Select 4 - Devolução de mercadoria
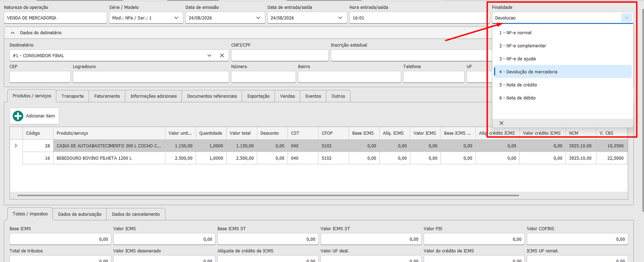Image resolution: width=644 pixels, height=262 pixels. 563,72
